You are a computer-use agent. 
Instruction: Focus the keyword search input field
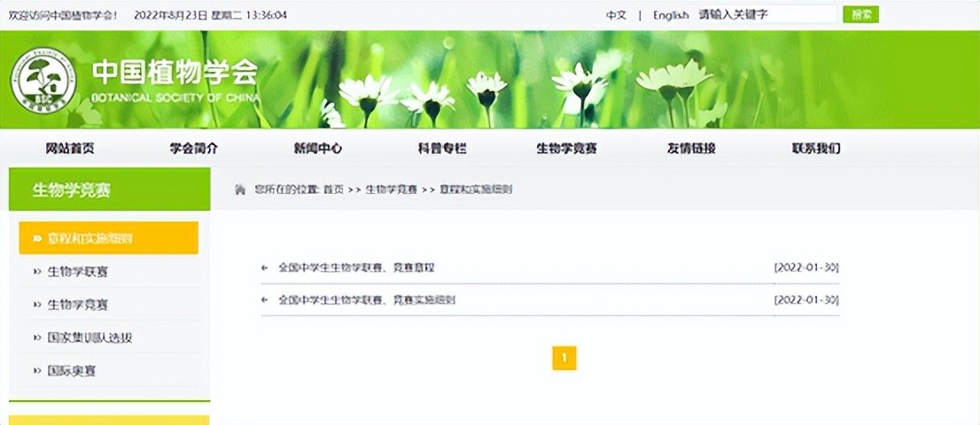(x=766, y=14)
